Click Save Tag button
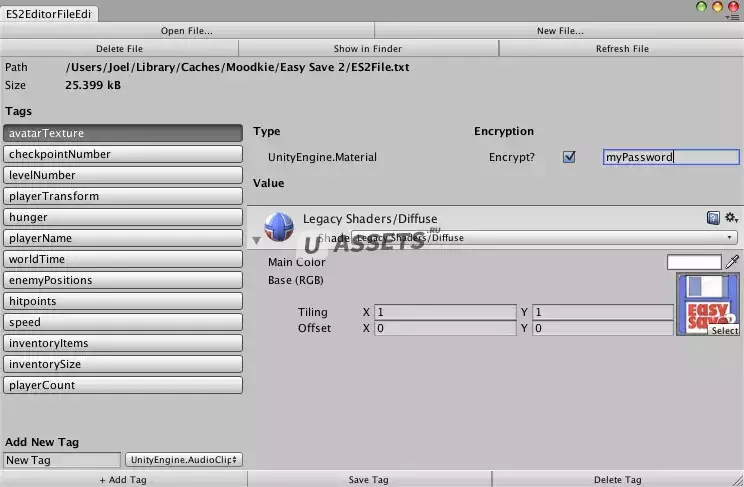The image size is (744, 487). (x=369, y=479)
